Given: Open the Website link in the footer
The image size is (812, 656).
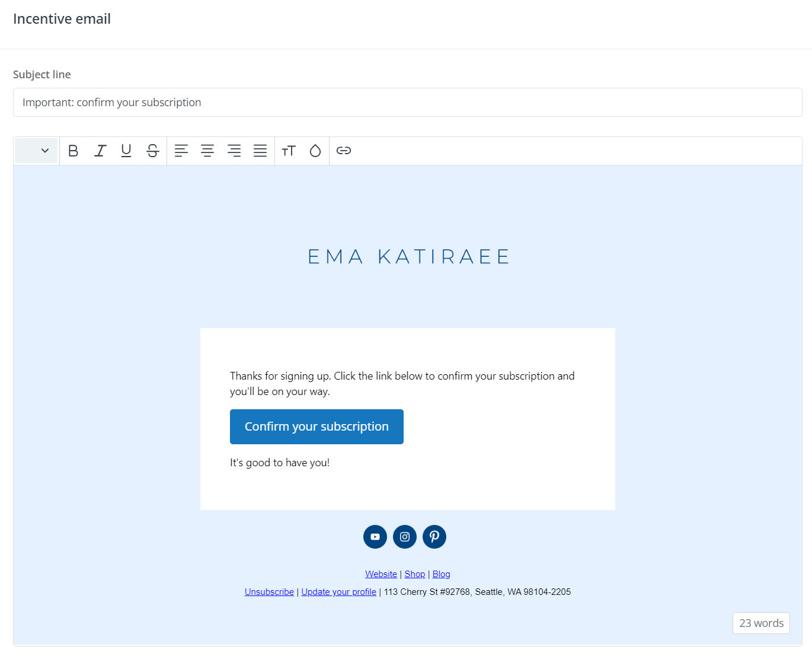Looking at the screenshot, I should [381, 574].
